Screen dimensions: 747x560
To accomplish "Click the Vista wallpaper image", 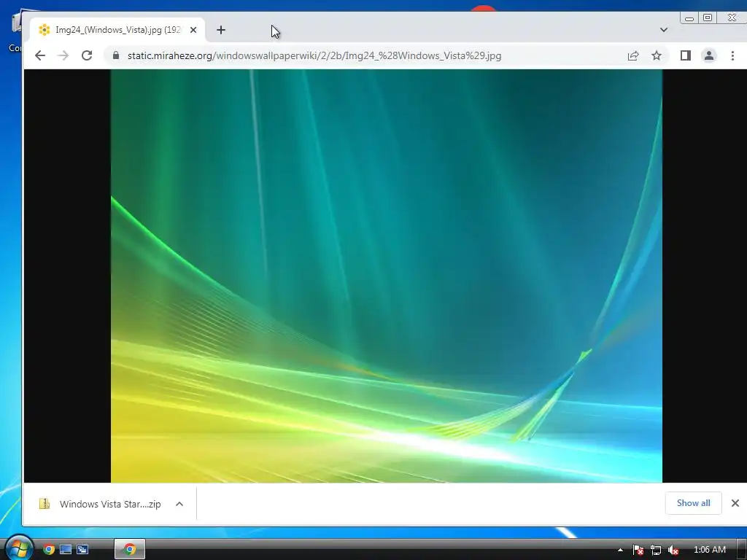I will [x=387, y=276].
